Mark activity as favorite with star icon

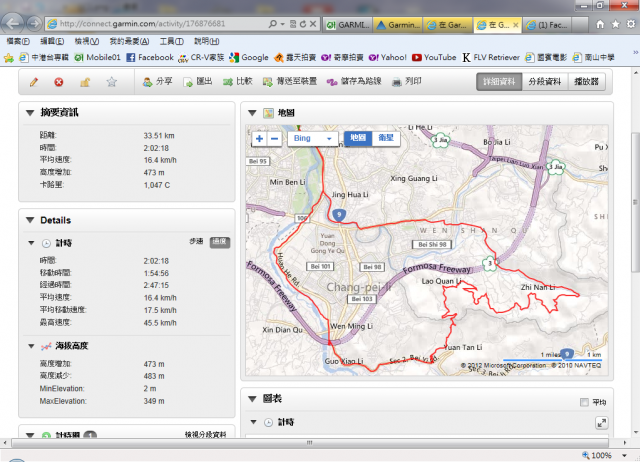click(x=111, y=82)
